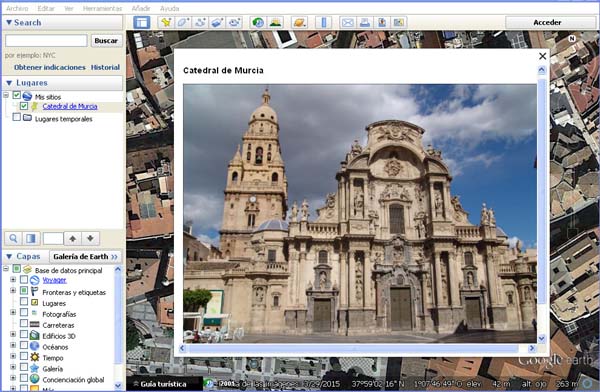Viewport: 600px width, 392px height.
Task: Click the Save Image toolbar icon
Action: 382,22
